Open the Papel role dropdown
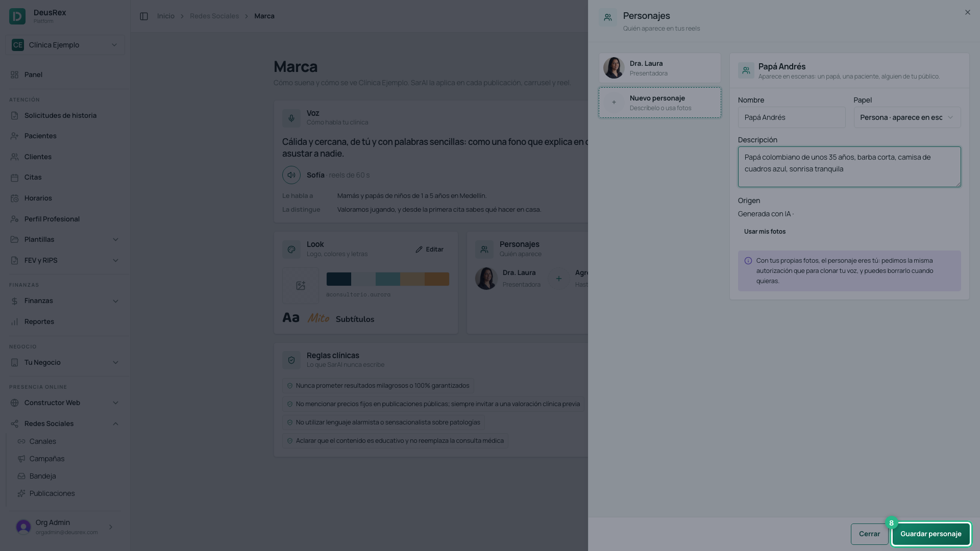This screenshot has height=551, width=980. click(907, 117)
